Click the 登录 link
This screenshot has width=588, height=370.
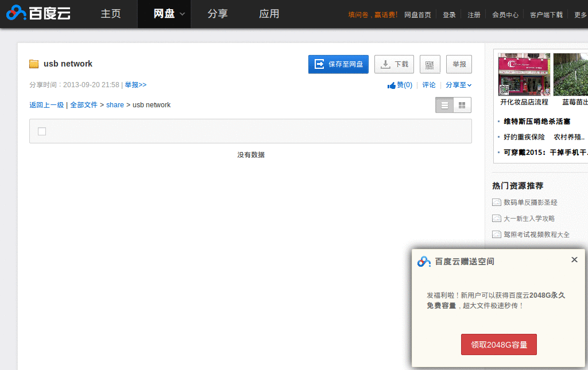click(449, 14)
